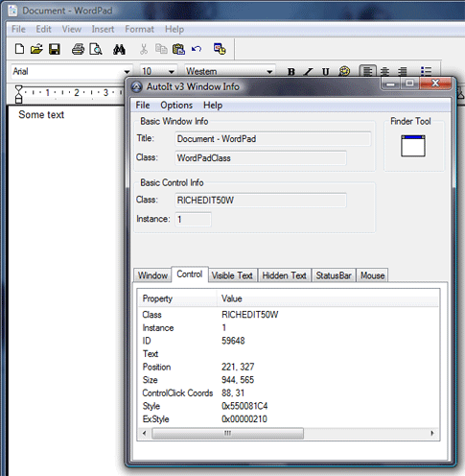This screenshot has height=476, width=465.
Task: Close the AutoIt v3 Window Info window
Action: click(435, 83)
